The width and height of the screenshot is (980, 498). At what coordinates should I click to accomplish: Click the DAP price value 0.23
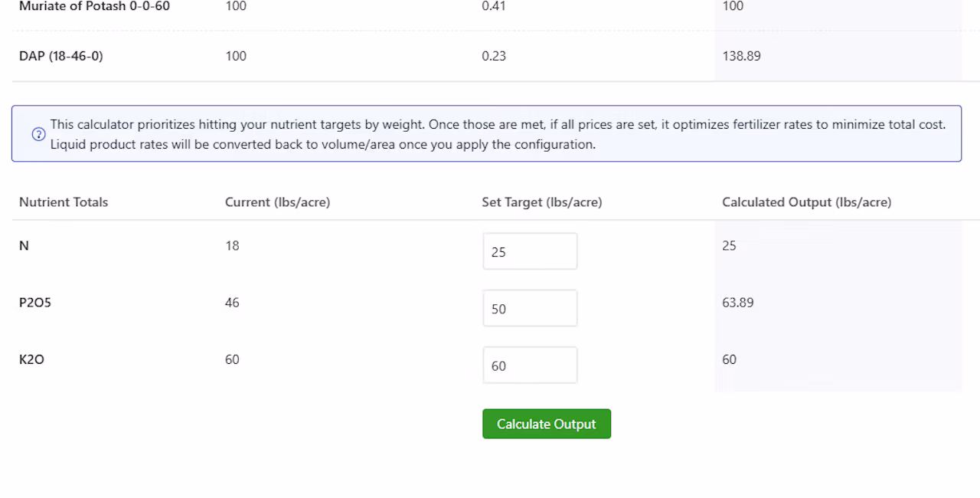(x=494, y=56)
